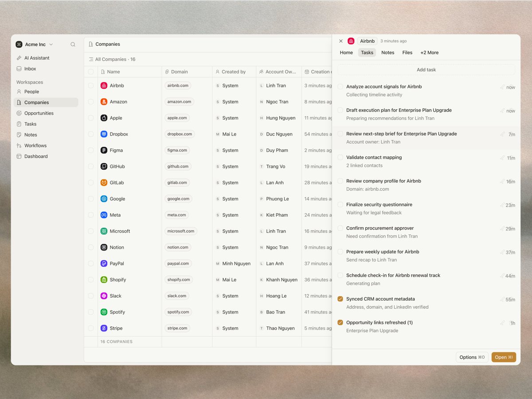Open the Dashboard workspace
Image resolution: width=532 pixels, height=399 pixels.
[x=46, y=156]
